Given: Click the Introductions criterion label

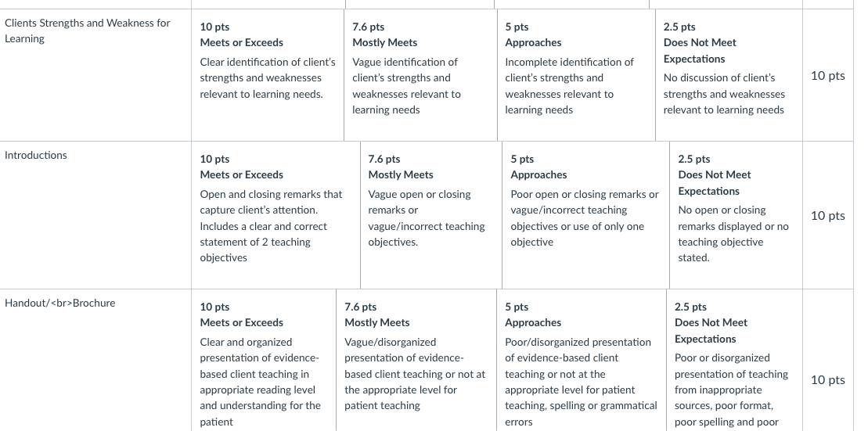Looking at the screenshot, I should 36,156.
